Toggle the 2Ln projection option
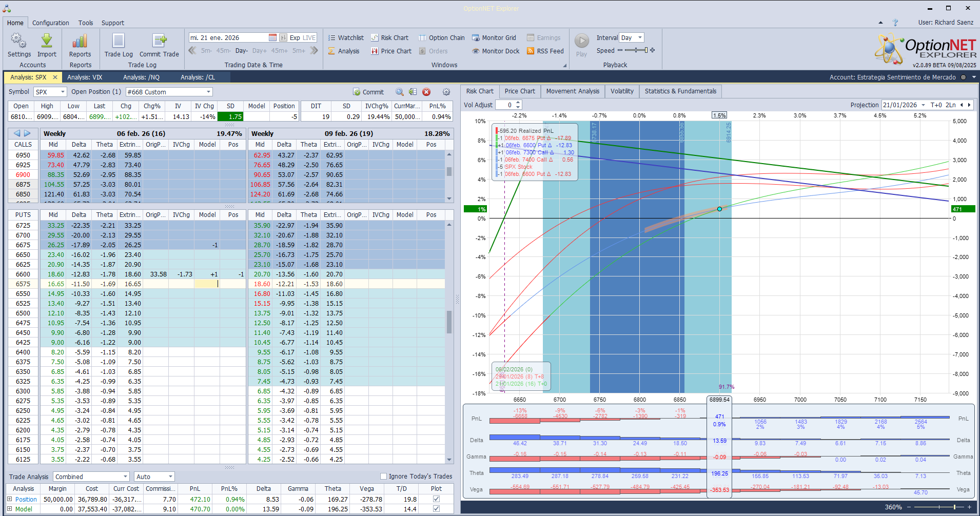The image size is (980, 516). [x=951, y=105]
